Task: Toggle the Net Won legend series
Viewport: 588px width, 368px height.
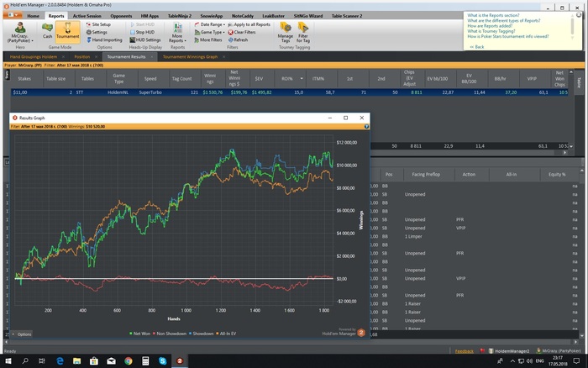Action: (139, 334)
